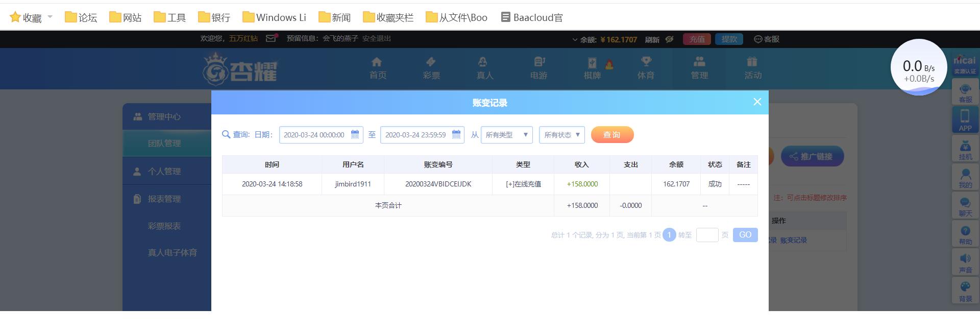
Task: Toggle balance visibility eye icon
Action: click(x=669, y=39)
